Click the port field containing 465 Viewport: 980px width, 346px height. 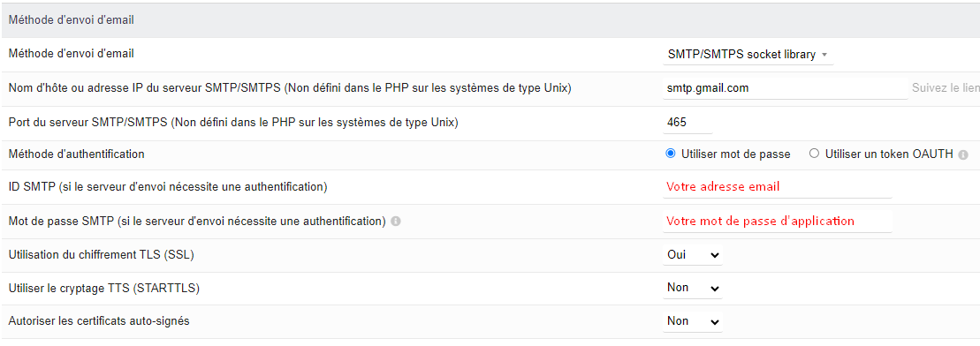click(688, 123)
